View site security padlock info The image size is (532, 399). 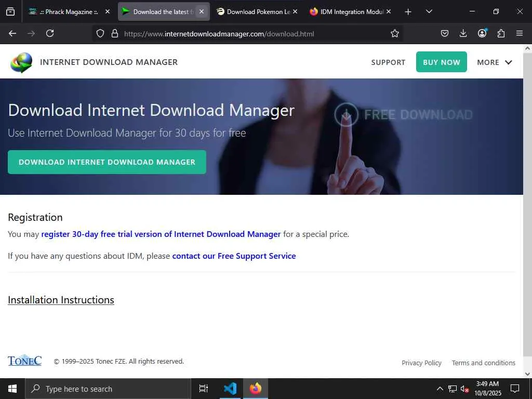tap(115, 34)
